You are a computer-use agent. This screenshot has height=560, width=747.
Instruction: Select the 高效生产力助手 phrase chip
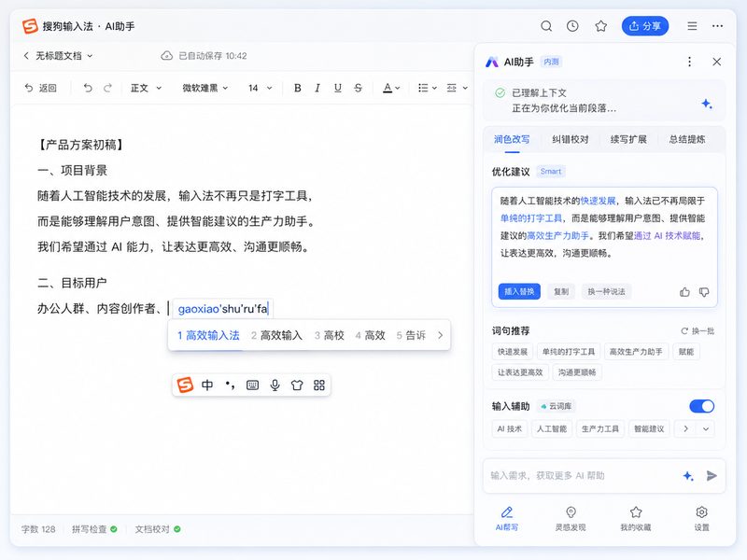point(636,352)
